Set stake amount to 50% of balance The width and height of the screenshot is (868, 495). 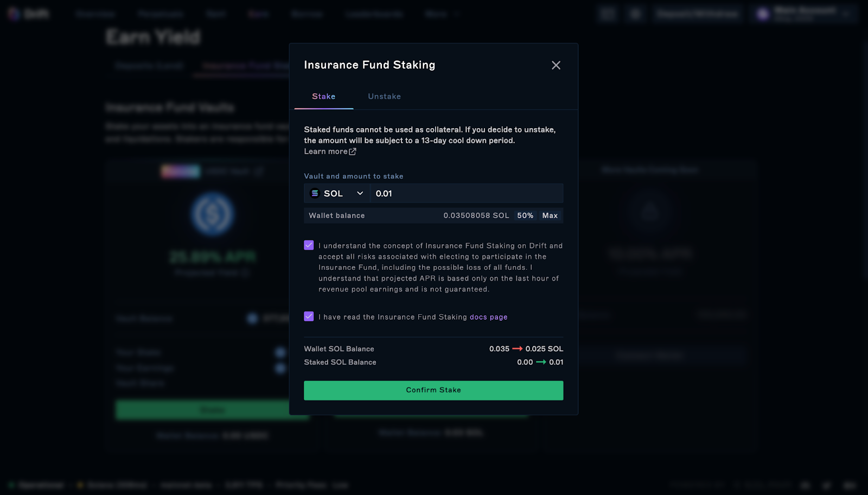coord(525,215)
